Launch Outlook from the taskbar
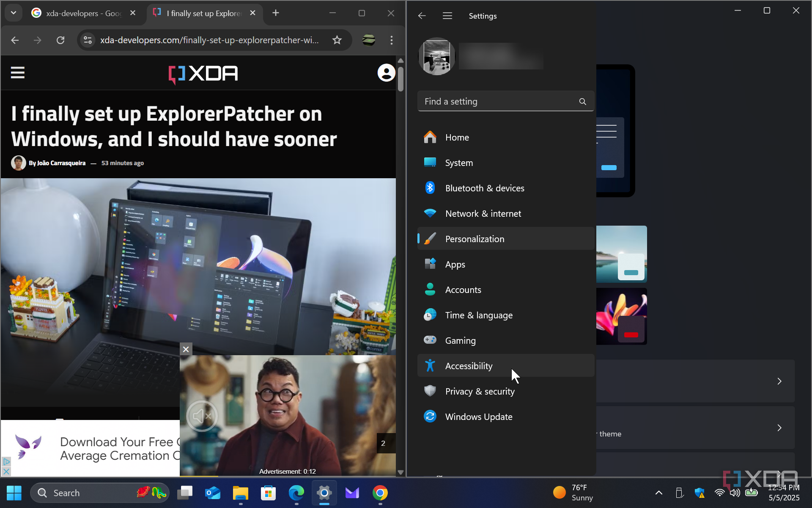The image size is (812, 508). click(x=213, y=493)
